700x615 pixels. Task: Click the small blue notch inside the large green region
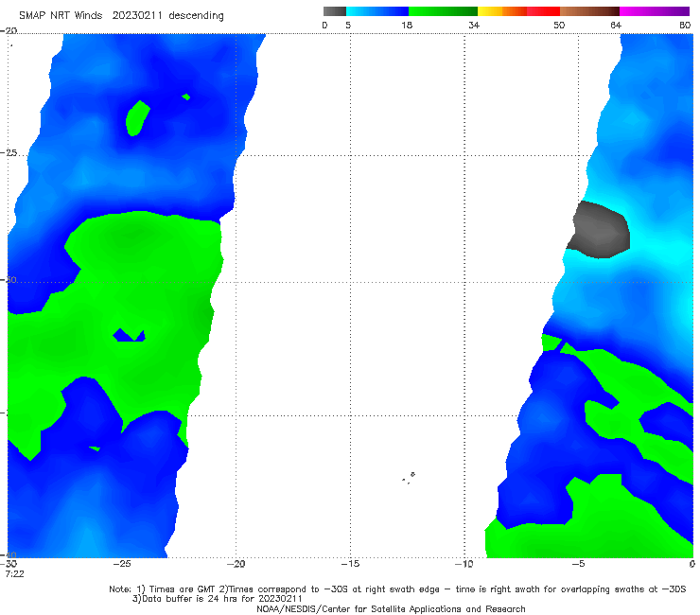tap(130, 336)
